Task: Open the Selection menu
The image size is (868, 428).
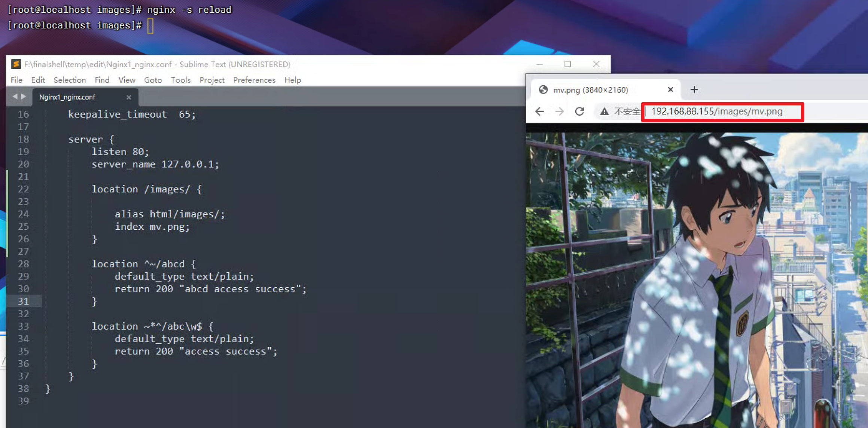Action: click(70, 80)
